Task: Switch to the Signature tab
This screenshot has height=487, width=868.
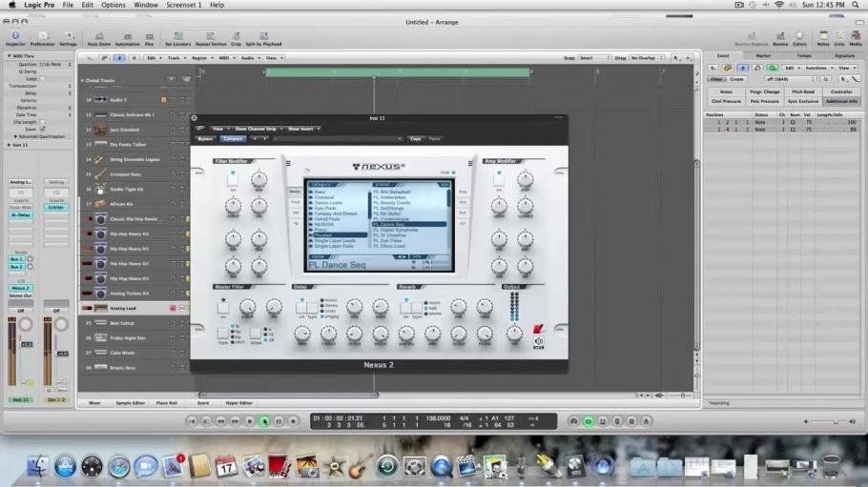Action: pyautogui.click(x=844, y=56)
